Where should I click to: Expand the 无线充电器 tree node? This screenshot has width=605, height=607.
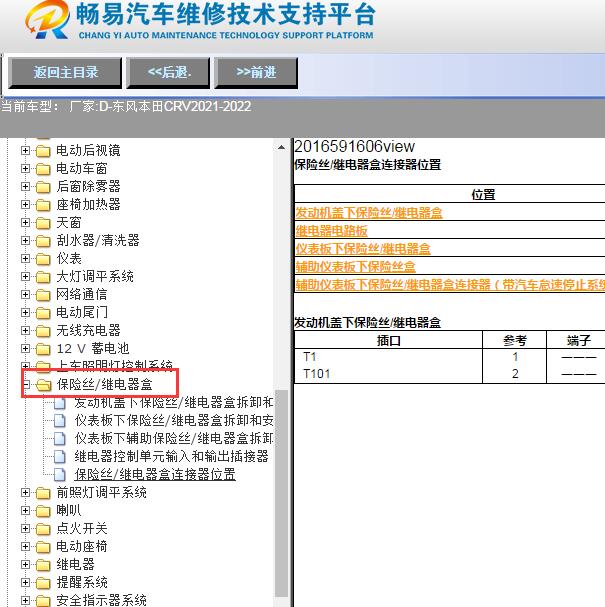[25, 330]
